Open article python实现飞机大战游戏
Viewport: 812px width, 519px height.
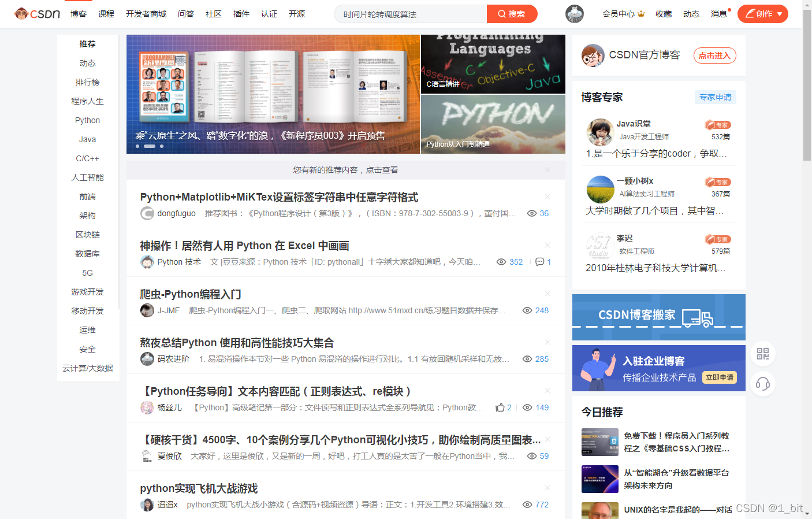point(199,488)
